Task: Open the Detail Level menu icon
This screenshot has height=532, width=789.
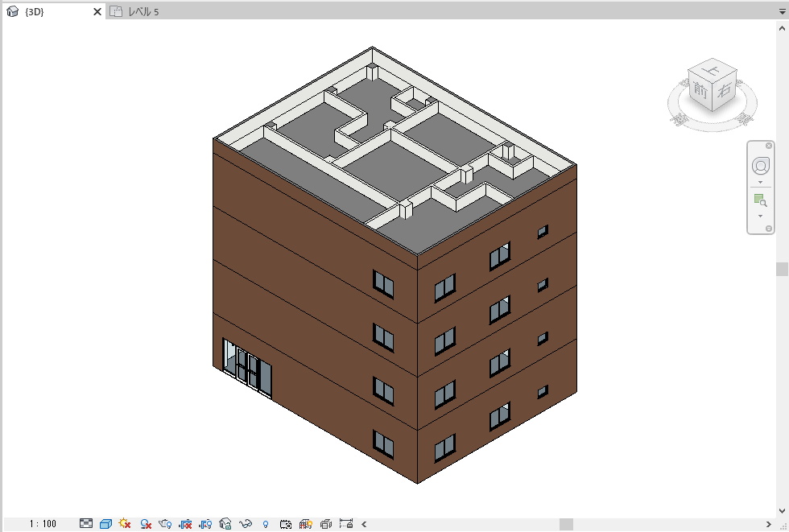Action: pyautogui.click(x=86, y=523)
